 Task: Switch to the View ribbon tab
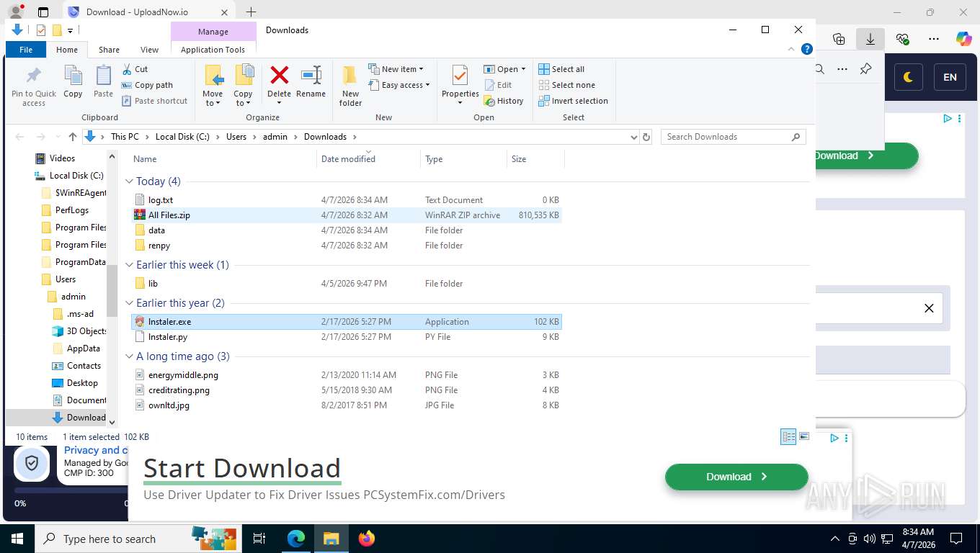[149, 50]
